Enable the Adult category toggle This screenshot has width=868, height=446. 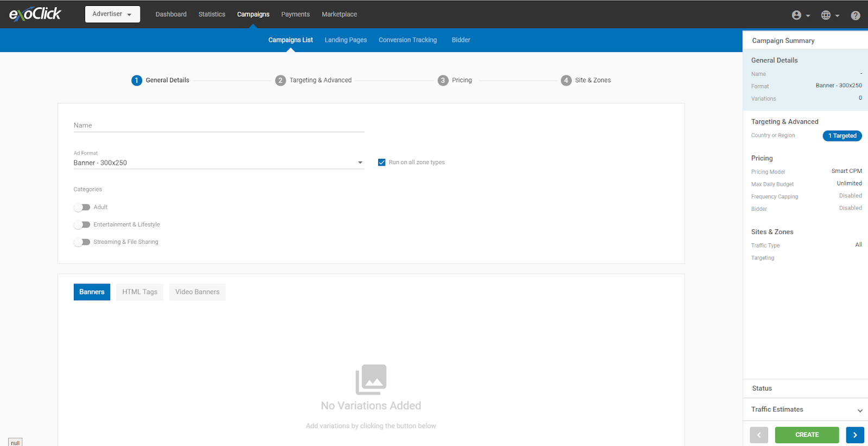coord(82,207)
